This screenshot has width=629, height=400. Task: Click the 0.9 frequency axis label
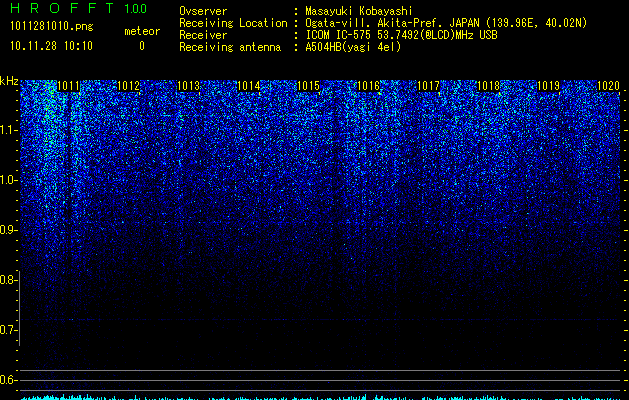coord(8,230)
